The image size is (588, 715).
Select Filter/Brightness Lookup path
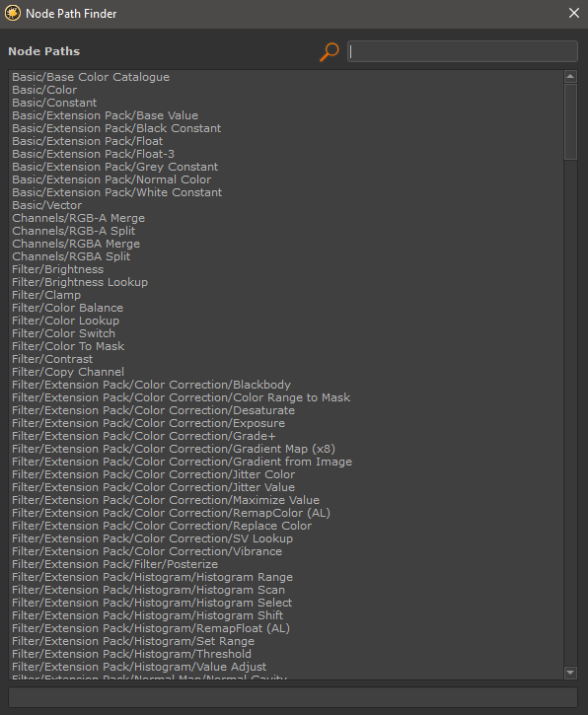pos(80,282)
